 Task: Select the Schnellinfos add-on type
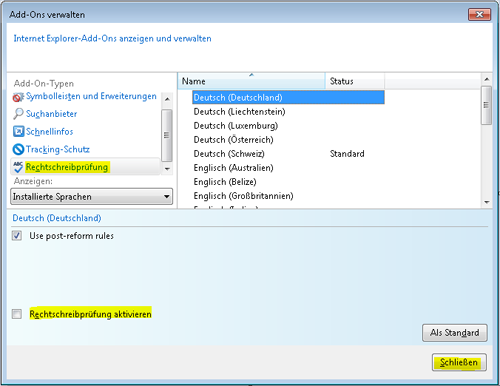pyautogui.click(x=49, y=132)
